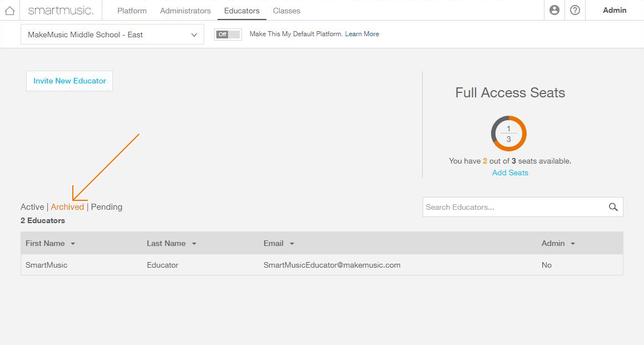Image resolution: width=644 pixels, height=345 pixels.
Task: Sort by First Name column arrow
Action: (x=73, y=244)
